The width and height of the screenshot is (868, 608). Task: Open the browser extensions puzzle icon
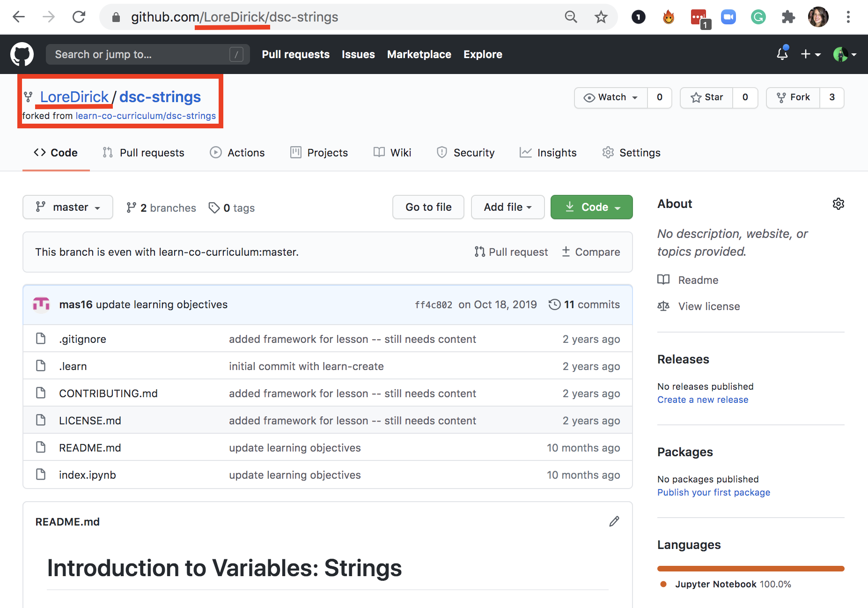pyautogui.click(x=788, y=17)
